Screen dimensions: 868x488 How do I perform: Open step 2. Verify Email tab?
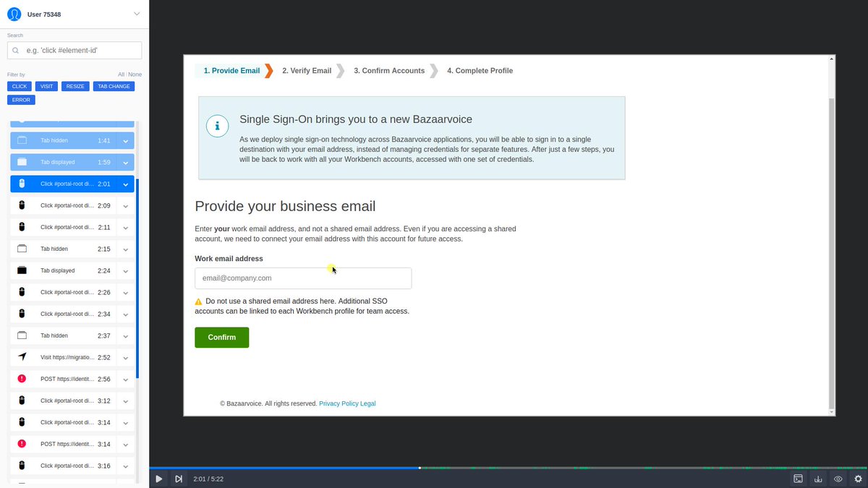pyautogui.click(x=307, y=71)
